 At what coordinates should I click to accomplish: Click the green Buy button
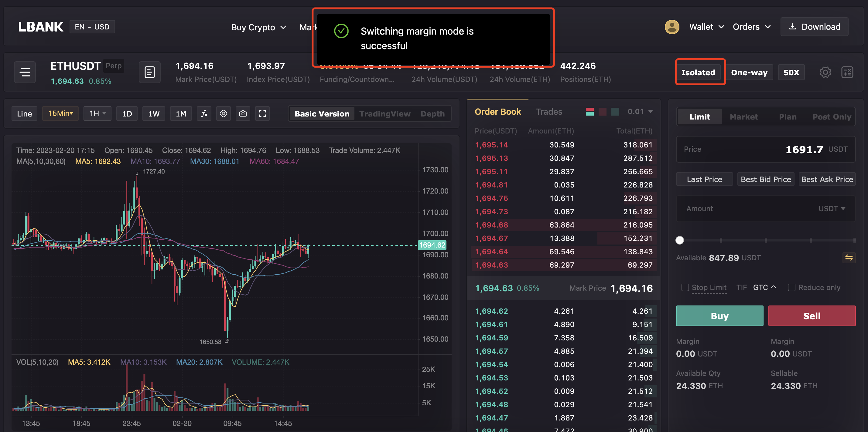[x=719, y=316]
